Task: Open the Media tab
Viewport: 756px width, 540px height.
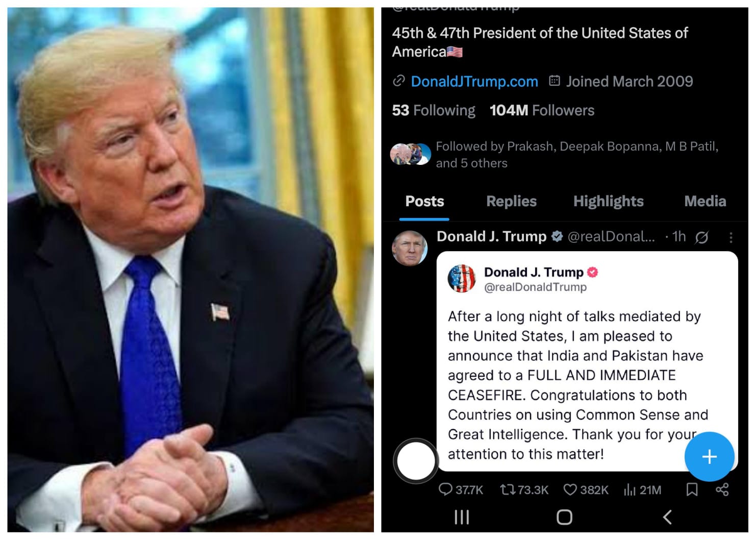Action: pyautogui.click(x=705, y=201)
